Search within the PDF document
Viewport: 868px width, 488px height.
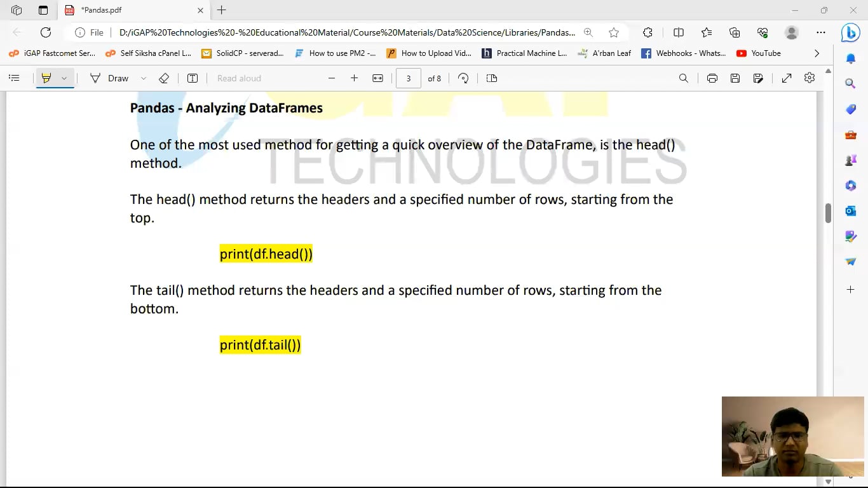pos(684,78)
